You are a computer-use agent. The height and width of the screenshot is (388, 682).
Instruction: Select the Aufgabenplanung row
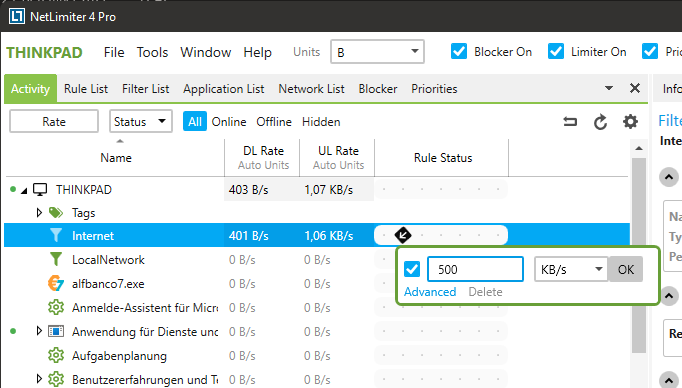[x=317, y=356]
